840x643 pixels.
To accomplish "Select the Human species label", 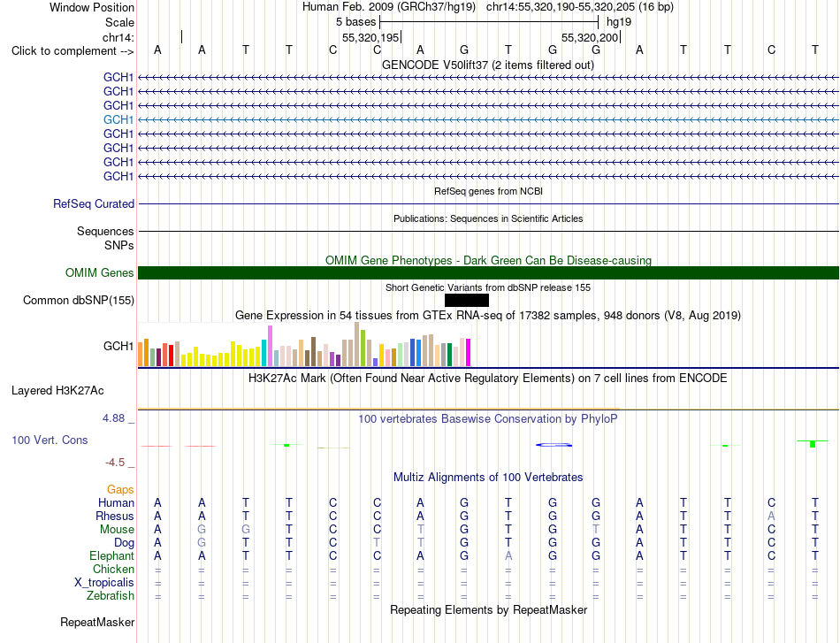I will tap(116, 502).
